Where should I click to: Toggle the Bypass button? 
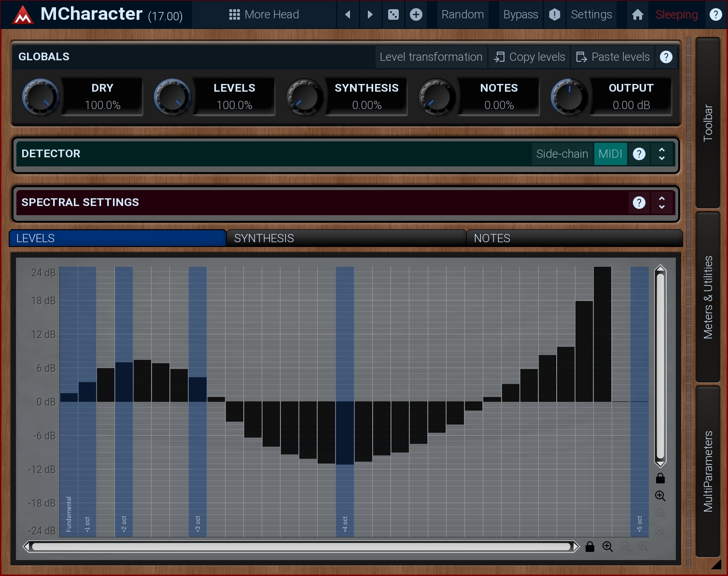point(520,14)
